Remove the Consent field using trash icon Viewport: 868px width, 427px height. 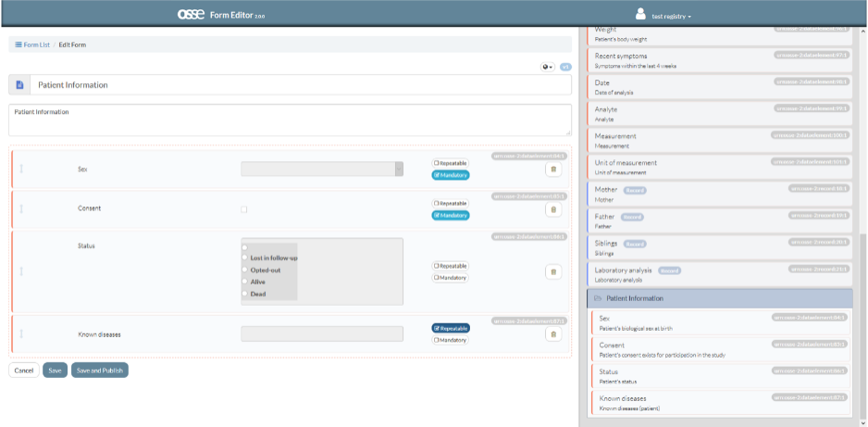(x=553, y=209)
